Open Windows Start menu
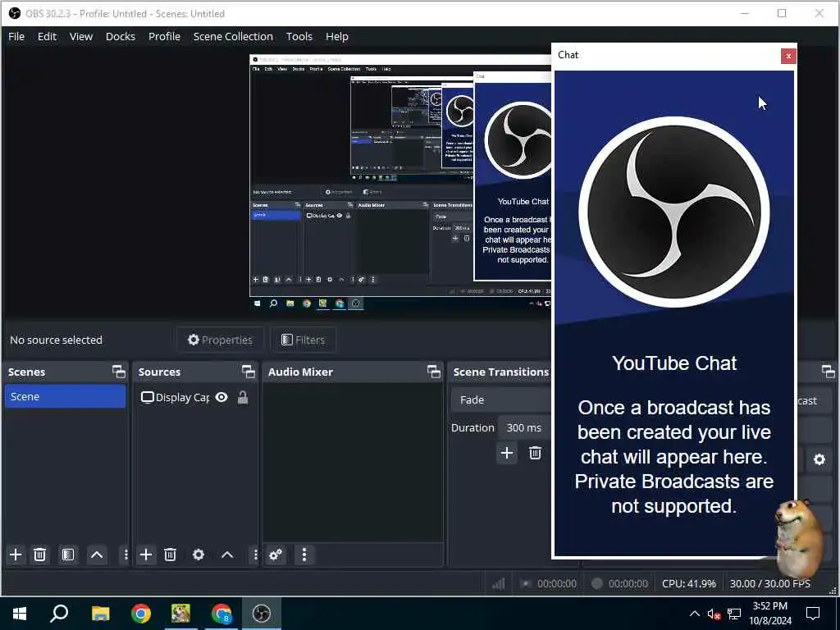The width and height of the screenshot is (840, 630). point(20,614)
